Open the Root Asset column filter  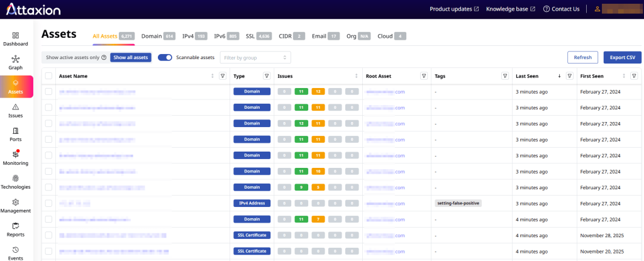point(424,76)
